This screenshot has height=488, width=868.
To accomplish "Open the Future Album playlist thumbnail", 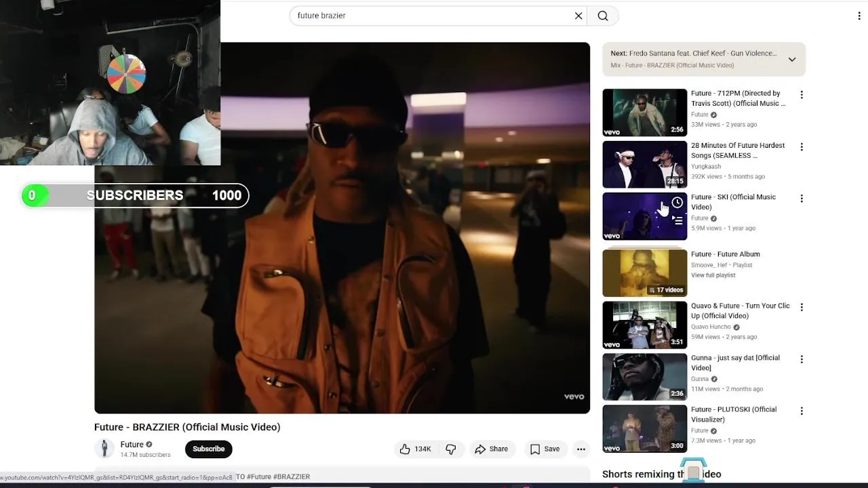I will [x=644, y=272].
